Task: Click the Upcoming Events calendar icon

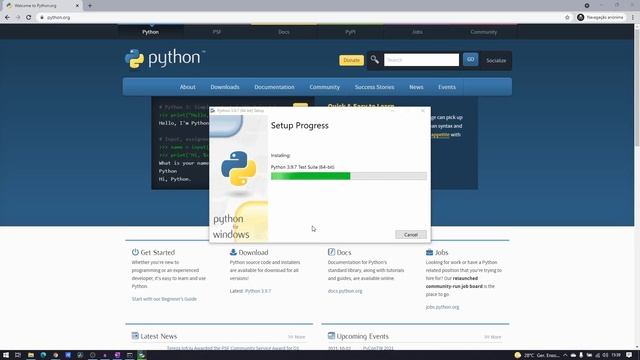Action: [331, 336]
